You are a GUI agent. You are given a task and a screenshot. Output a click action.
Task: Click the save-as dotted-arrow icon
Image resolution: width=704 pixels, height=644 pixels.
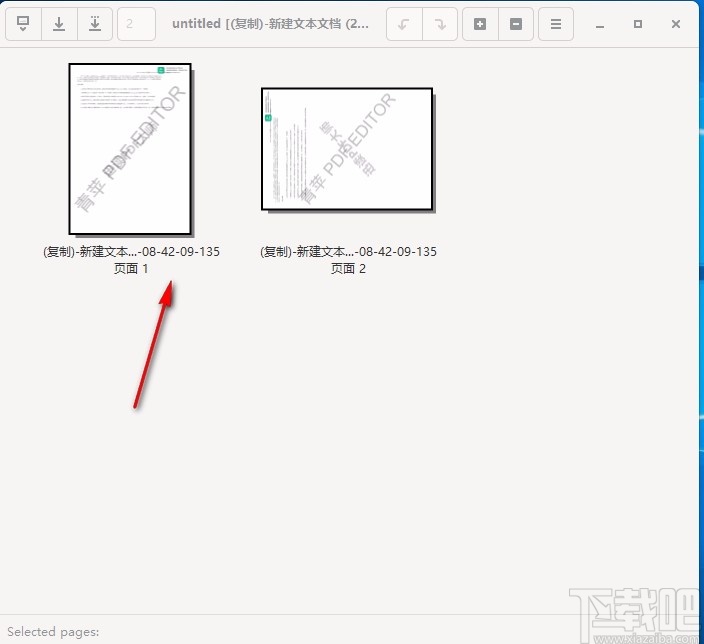click(x=95, y=24)
